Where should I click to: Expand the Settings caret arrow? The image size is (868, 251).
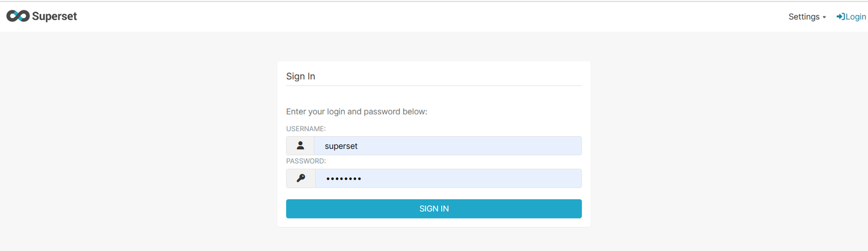(x=824, y=17)
